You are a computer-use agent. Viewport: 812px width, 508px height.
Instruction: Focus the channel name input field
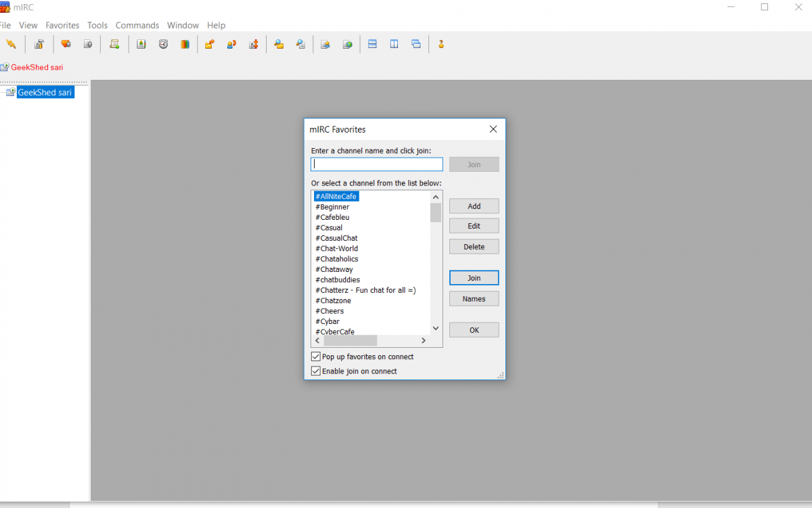pyautogui.click(x=377, y=164)
